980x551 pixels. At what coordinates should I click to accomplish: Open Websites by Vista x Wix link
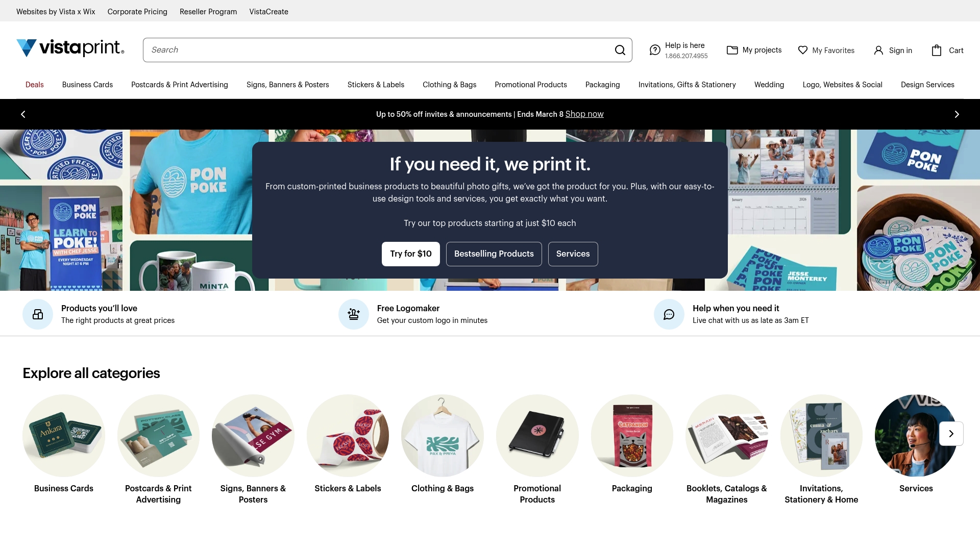click(56, 12)
